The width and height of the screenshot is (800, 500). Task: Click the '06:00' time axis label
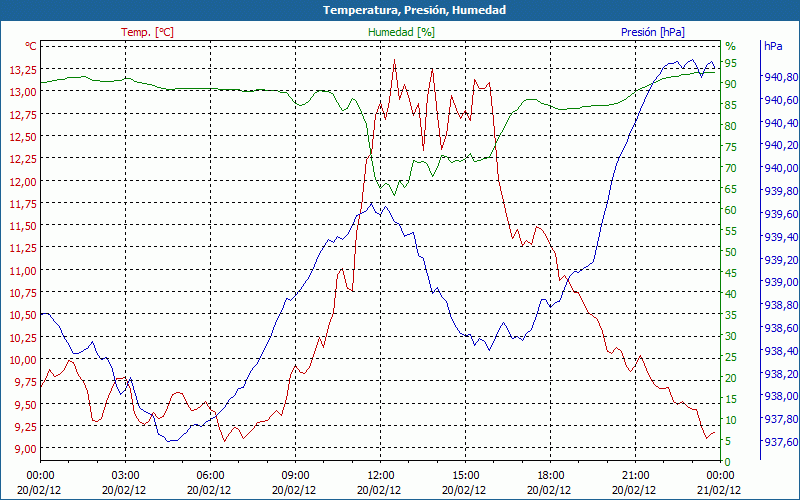pyautogui.click(x=210, y=476)
